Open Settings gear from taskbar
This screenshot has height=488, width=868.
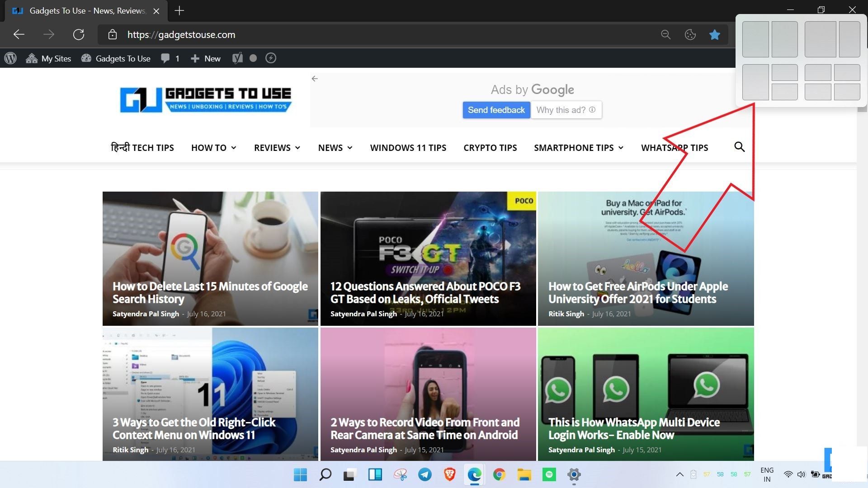point(574,474)
